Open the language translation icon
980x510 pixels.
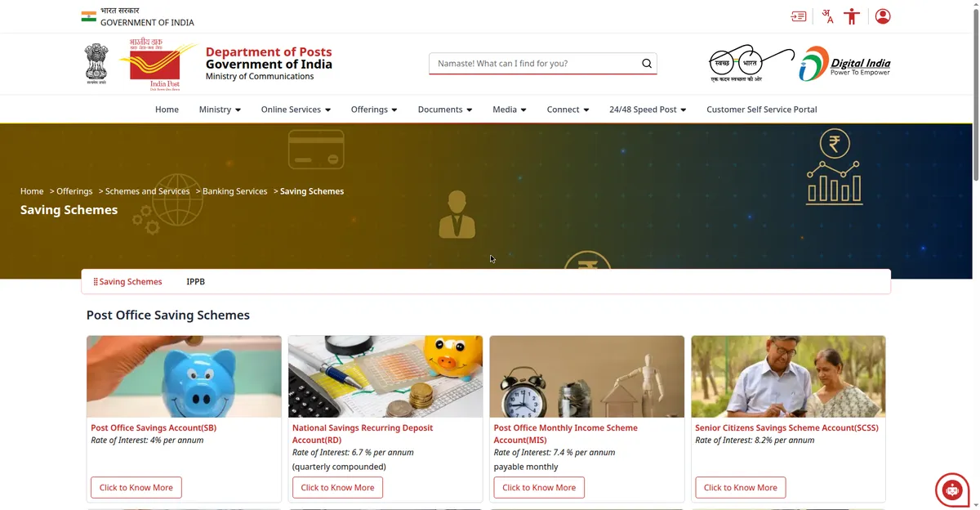pyautogui.click(x=827, y=16)
